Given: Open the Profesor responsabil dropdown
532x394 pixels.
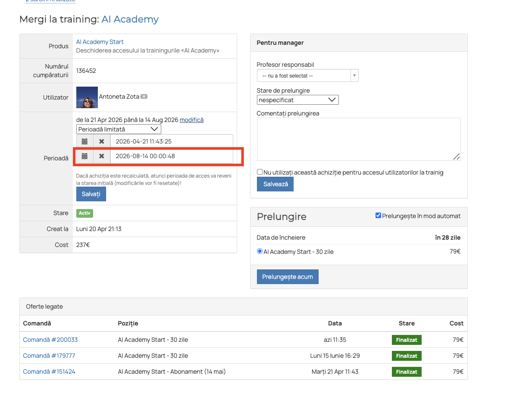Looking at the screenshot, I should pyautogui.click(x=308, y=75).
